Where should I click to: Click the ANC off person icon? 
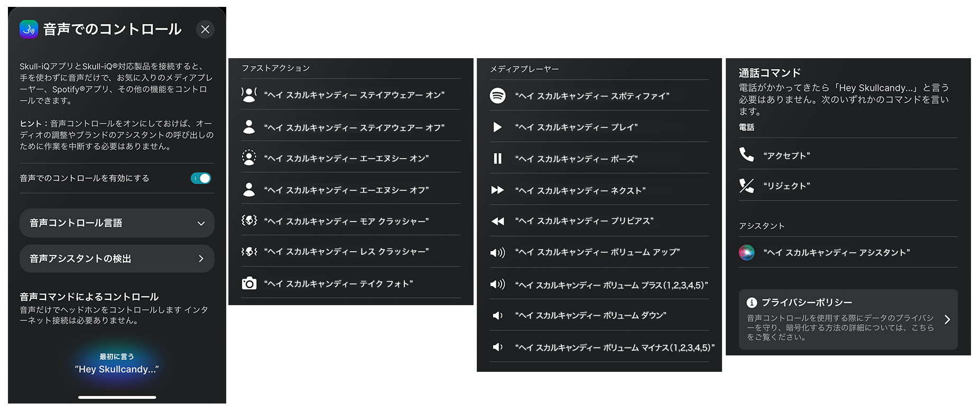pos(249,189)
